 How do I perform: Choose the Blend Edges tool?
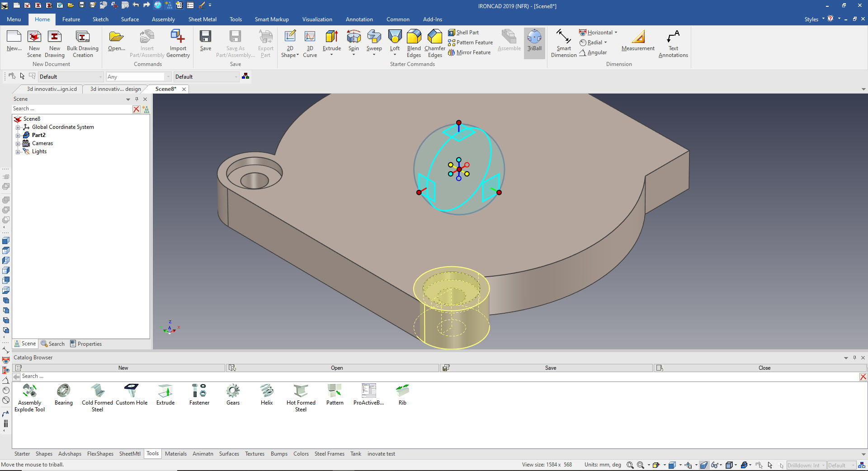point(414,42)
